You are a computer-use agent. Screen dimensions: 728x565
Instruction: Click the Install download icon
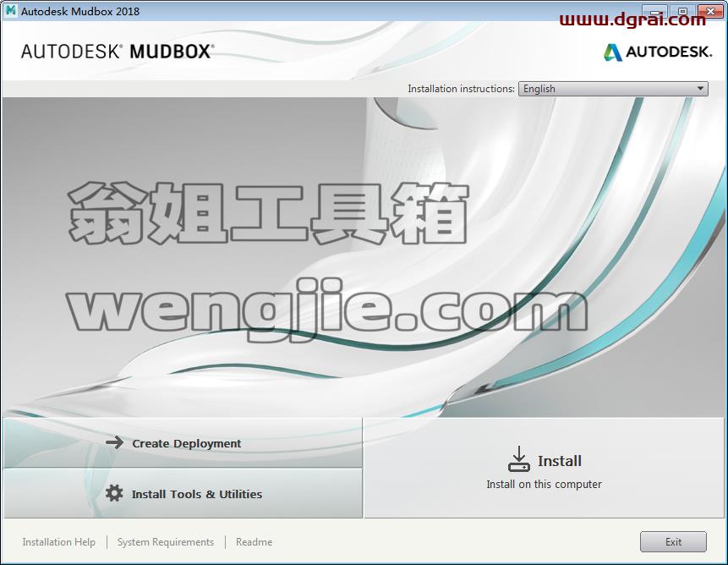518,459
